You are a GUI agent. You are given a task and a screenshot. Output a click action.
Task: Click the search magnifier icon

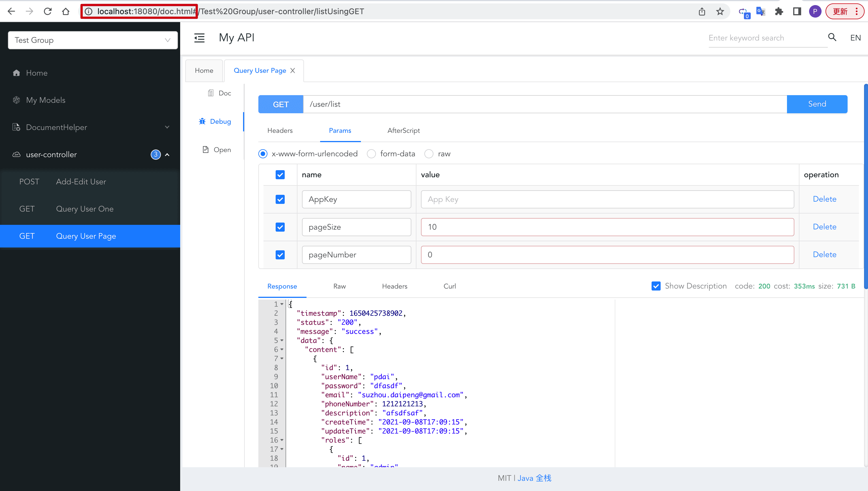coord(832,37)
